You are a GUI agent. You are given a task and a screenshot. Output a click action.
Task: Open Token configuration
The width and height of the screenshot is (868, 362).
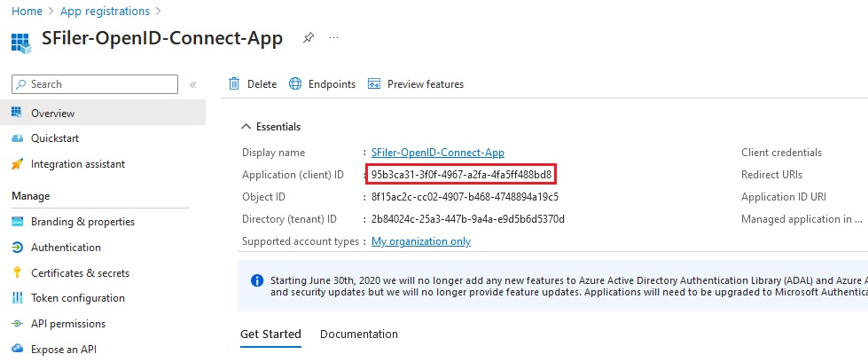click(x=78, y=298)
